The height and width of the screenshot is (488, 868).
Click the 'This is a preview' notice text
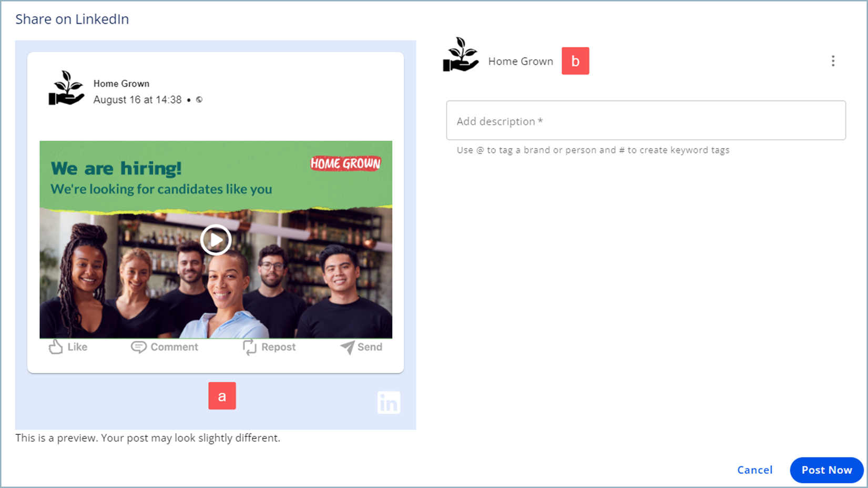[x=148, y=438]
